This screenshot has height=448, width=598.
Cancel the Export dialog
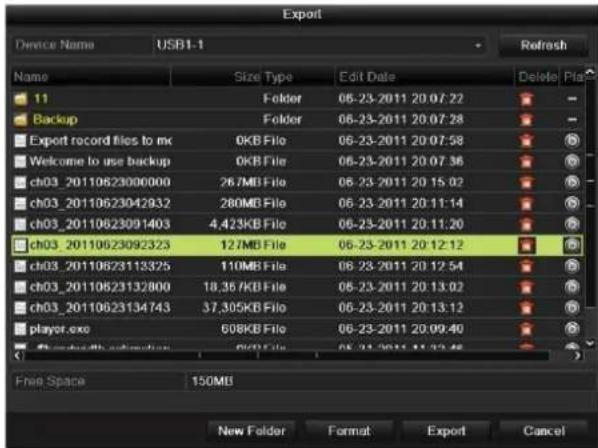pyautogui.click(x=544, y=431)
